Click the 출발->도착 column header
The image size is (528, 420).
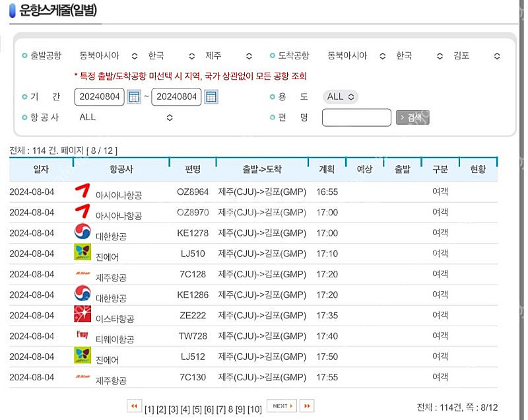pos(262,169)
